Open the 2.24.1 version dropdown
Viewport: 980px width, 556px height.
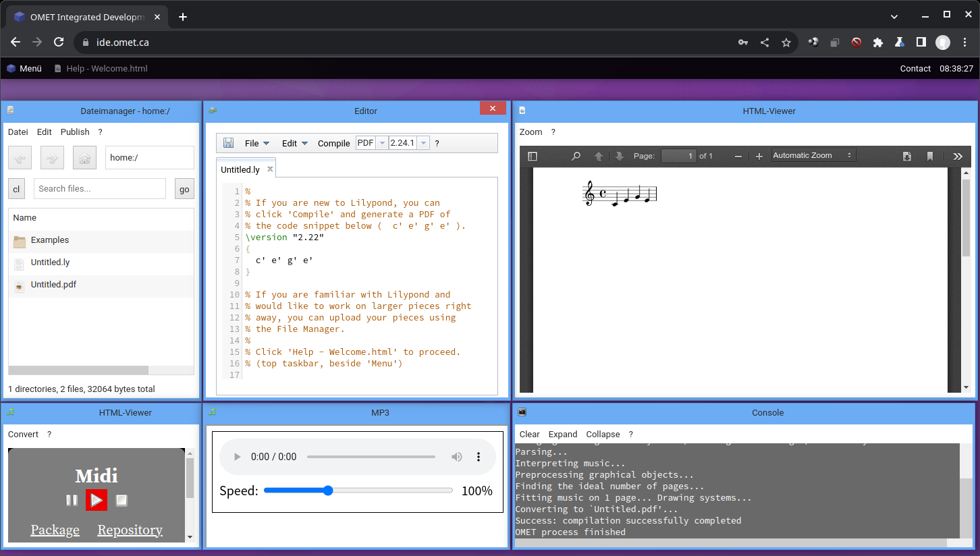coord(423,143)
